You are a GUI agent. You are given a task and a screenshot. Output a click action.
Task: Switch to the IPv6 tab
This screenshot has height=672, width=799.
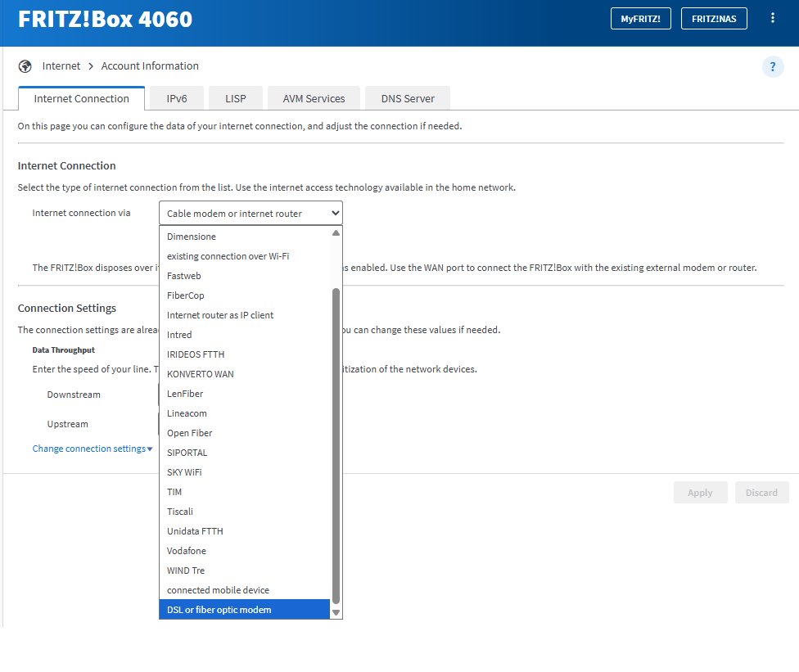[177, 98]
